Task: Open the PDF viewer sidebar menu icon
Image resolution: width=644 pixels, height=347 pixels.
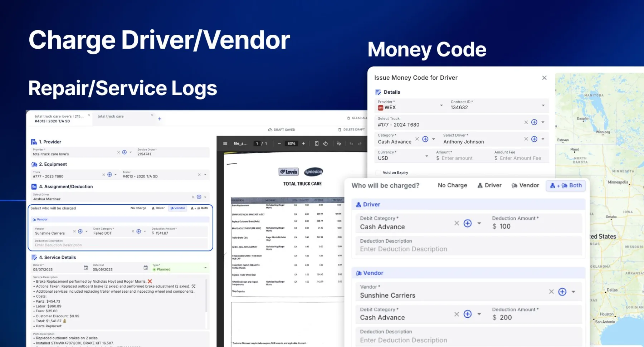Action: pos(225,143)
